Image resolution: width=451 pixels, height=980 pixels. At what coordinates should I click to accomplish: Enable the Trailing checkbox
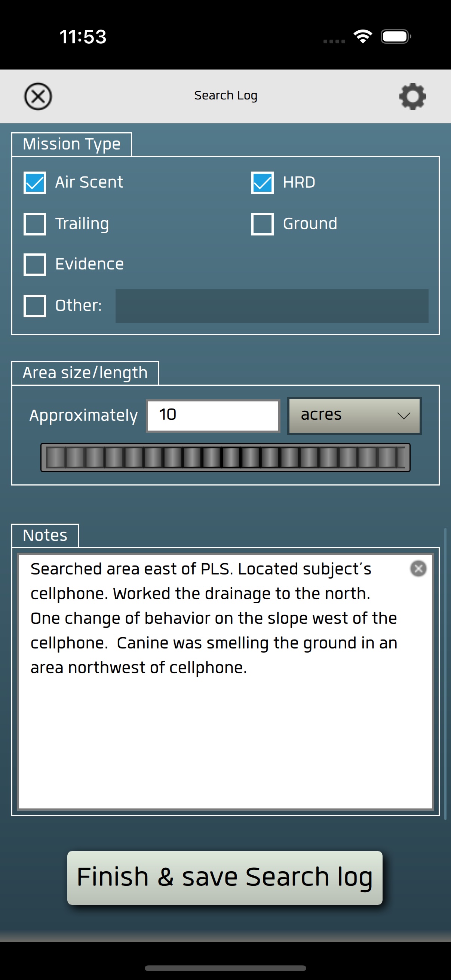coord(35,224)
